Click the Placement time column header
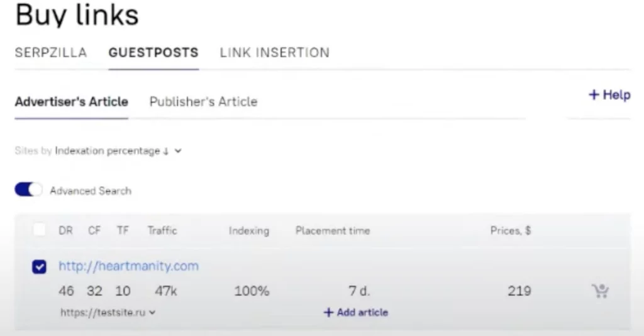This screenshot has height=336, width=644. coord(333,230)
